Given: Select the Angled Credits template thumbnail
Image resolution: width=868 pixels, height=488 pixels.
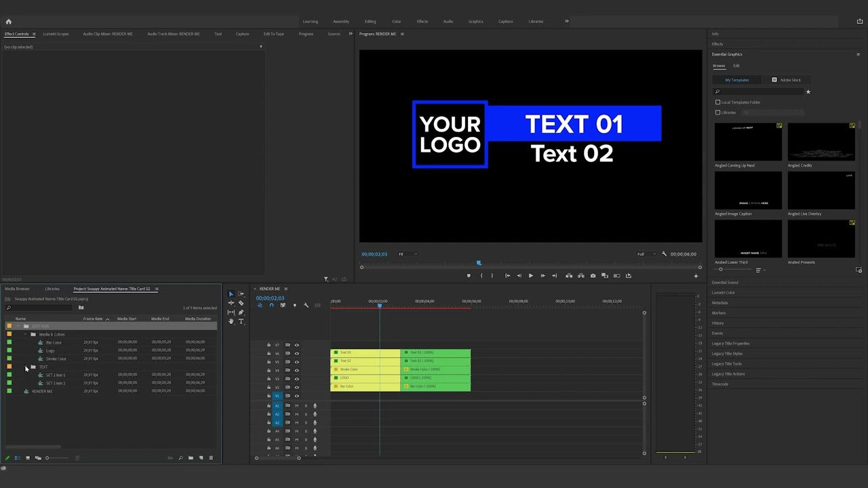Looking at the screenshot, I should point(821,141).
